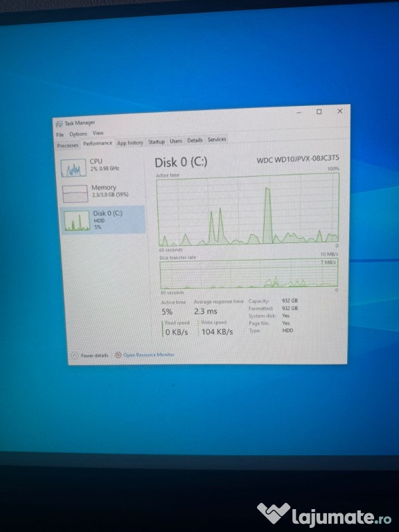Switch to the Processes tab
The image size is (399, 532).
(67, 145)
